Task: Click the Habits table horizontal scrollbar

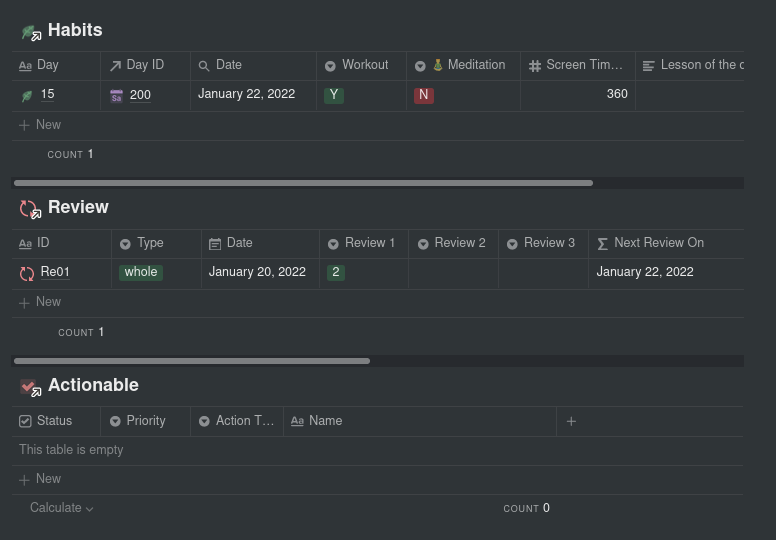Action: click(x=303, y=183)
